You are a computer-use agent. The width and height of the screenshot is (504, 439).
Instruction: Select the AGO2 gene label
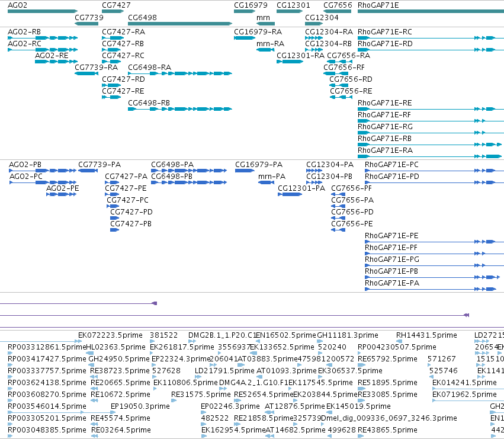17,5
